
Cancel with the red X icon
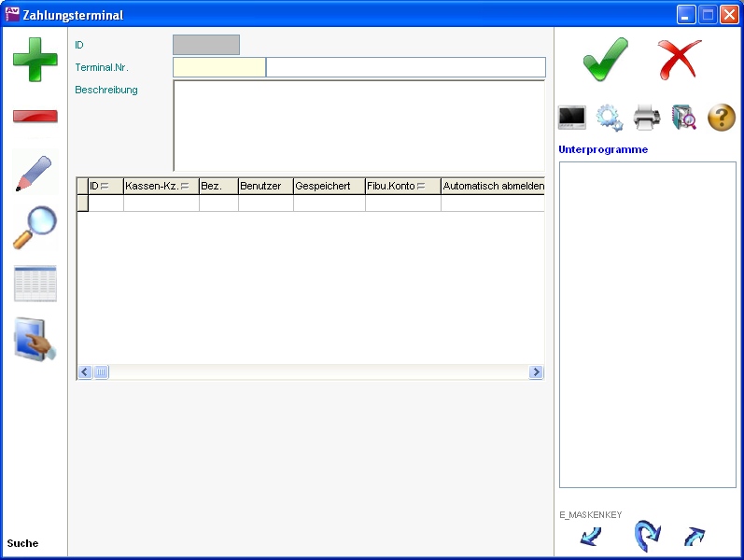click(679, 60)
